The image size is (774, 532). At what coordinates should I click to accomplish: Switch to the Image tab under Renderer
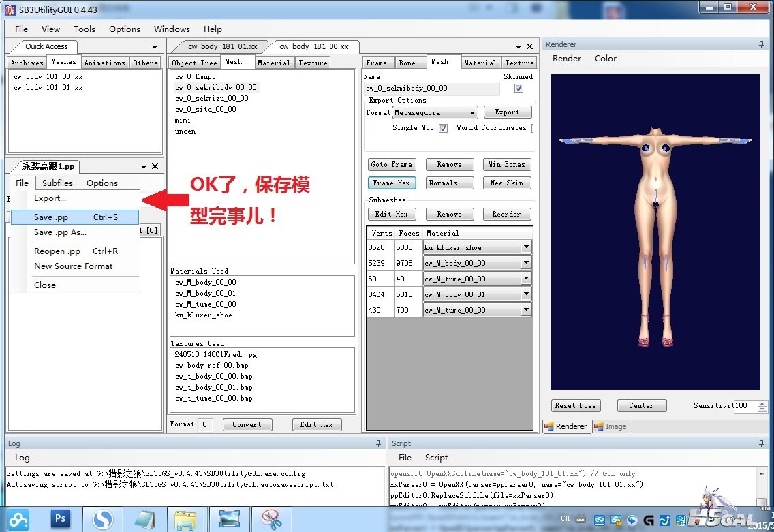611,426
